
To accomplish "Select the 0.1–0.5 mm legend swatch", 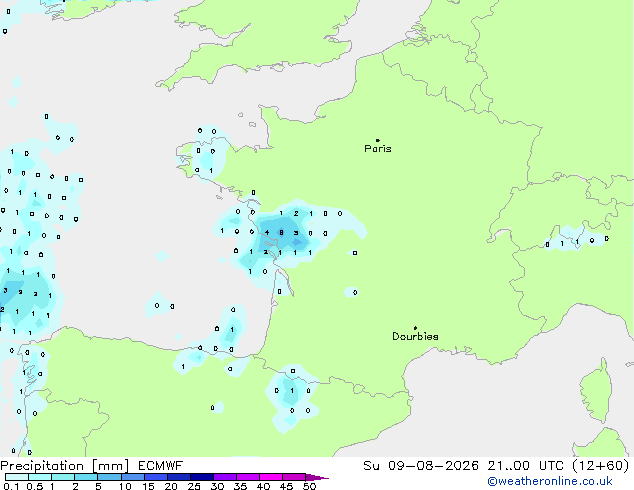I will pos(17,477).
